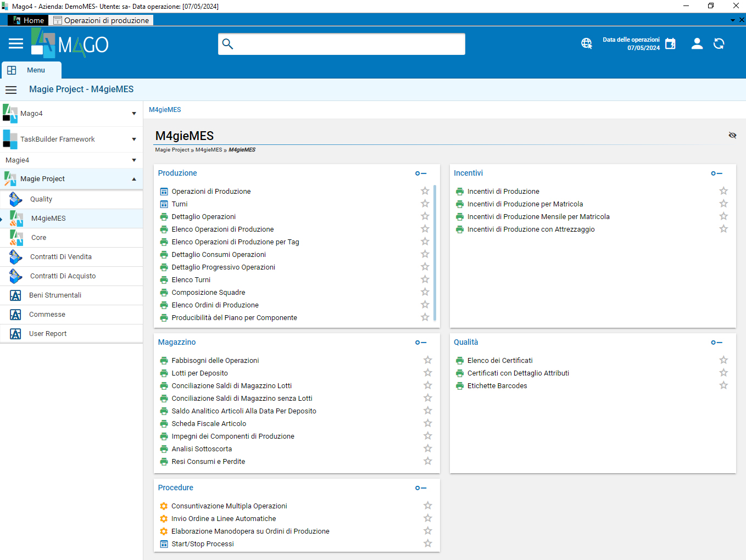This screenshot has height=560, width=746.
Task: Toggle the star for Elenco dei Certificati
Action: [723, 360]
